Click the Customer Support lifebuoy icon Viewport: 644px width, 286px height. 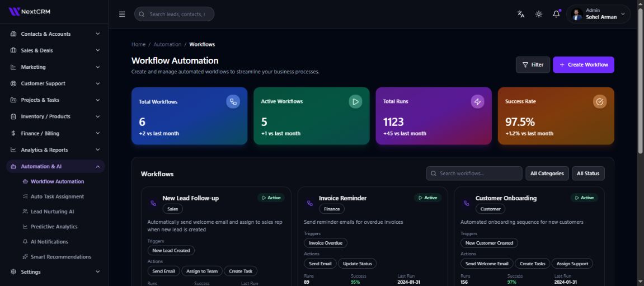[13, 83]
